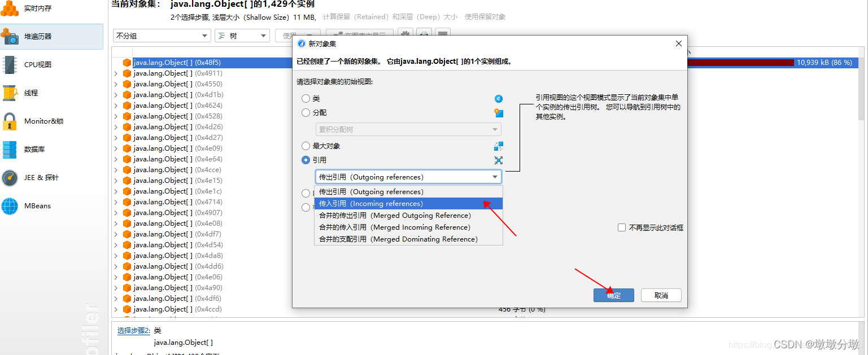Choose 合并的传入引用 (Merged Incoming Reference)
The width and height of the screenshot is (868, 355).
(x=408, y=227)
